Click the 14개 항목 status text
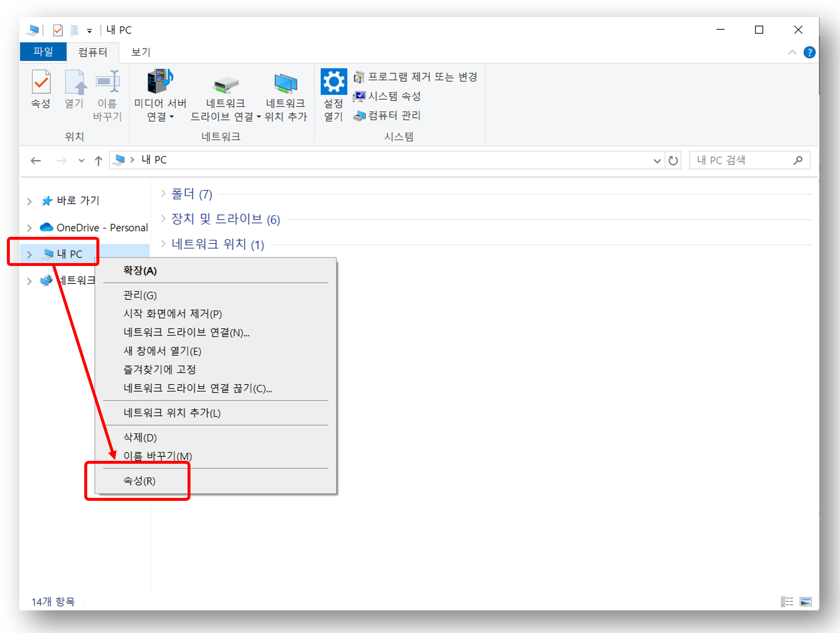 [53, 602]
